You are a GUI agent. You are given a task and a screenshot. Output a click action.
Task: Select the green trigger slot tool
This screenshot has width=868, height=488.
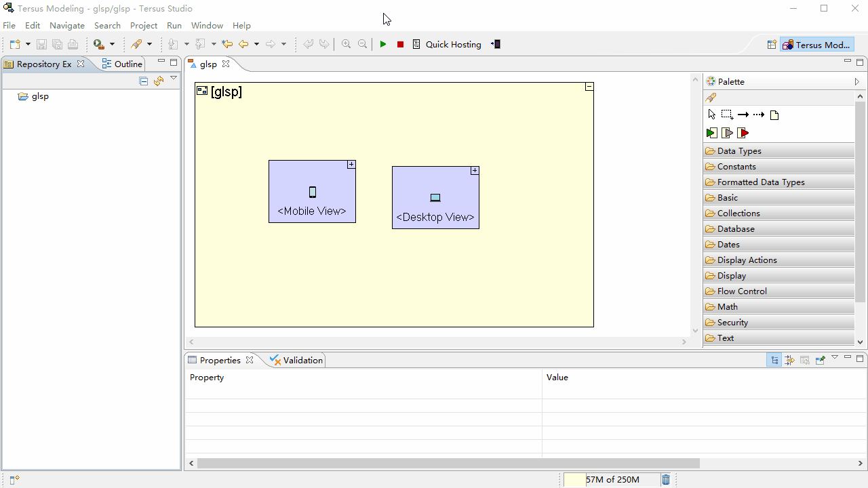coord(711,133)
